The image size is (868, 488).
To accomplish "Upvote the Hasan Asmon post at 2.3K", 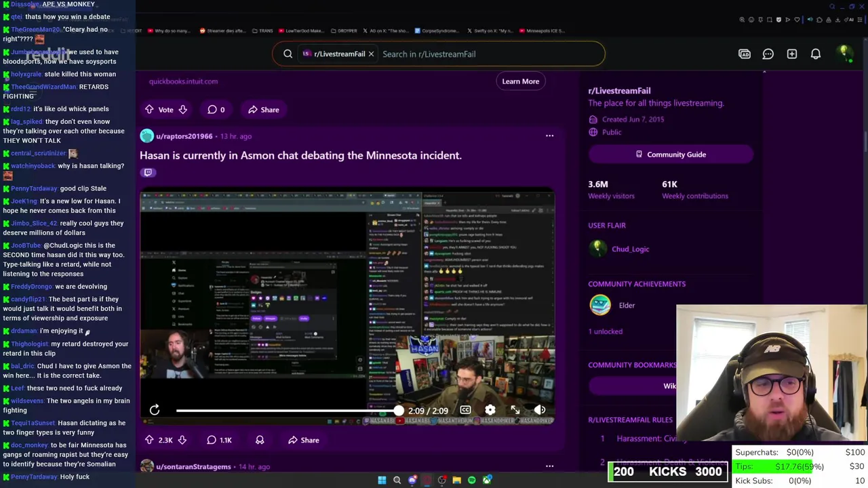I will 149,440.
